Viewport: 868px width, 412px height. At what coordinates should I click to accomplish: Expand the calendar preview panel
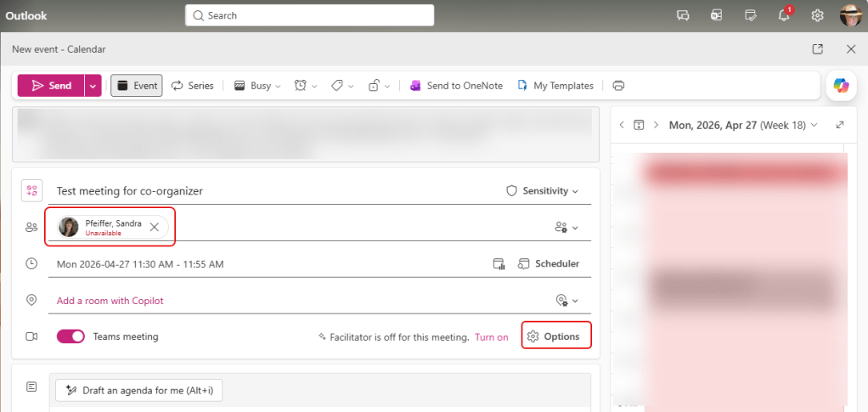(840, 125)
